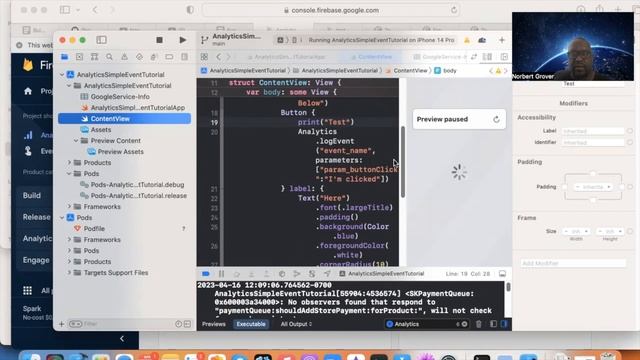Open the All Output dropdown
Screen dimensions: 640x360
tap(296, 324)
